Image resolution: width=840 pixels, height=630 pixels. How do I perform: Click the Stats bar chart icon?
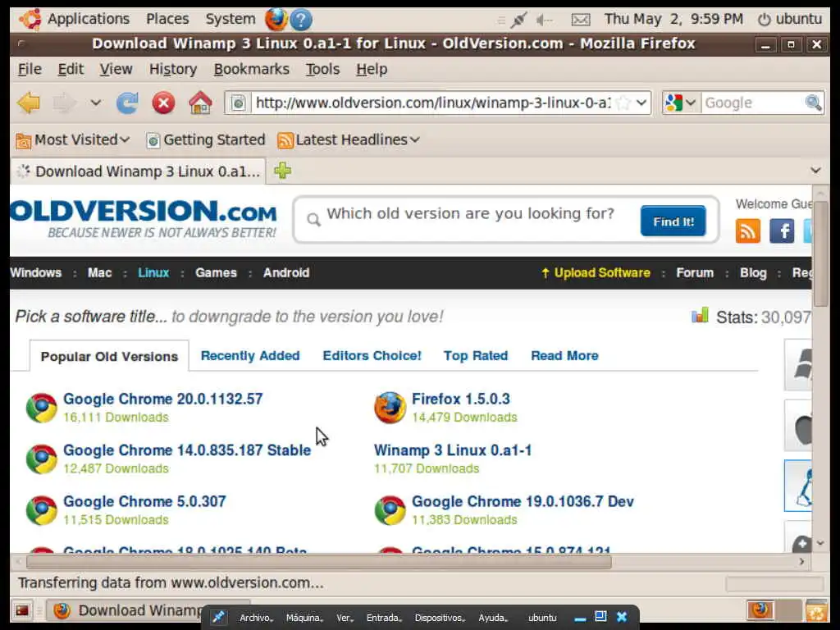[x=700, y=316]
